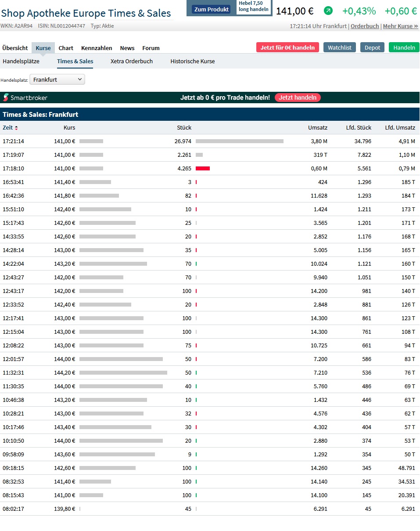Click the Shop Apotheke Europe page title
This screenshot has height=531, width=420.
[86, 13]
